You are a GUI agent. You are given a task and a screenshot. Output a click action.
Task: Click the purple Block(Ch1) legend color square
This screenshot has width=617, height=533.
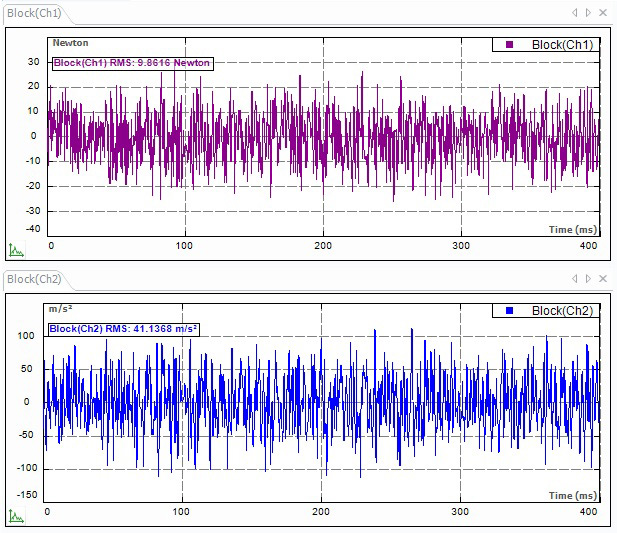(x=509, y=45)
